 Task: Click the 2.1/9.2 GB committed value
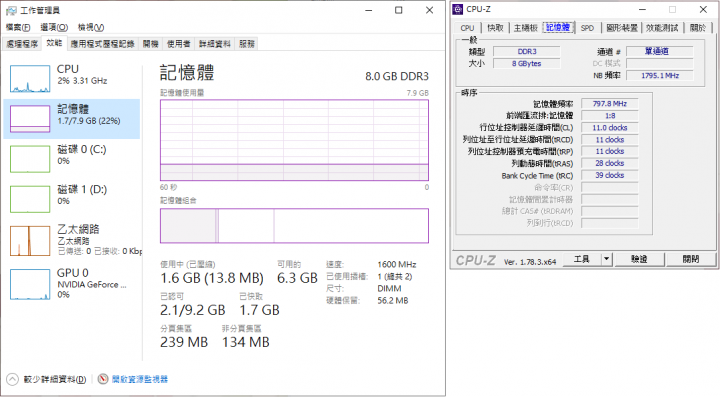pos(192,310)
